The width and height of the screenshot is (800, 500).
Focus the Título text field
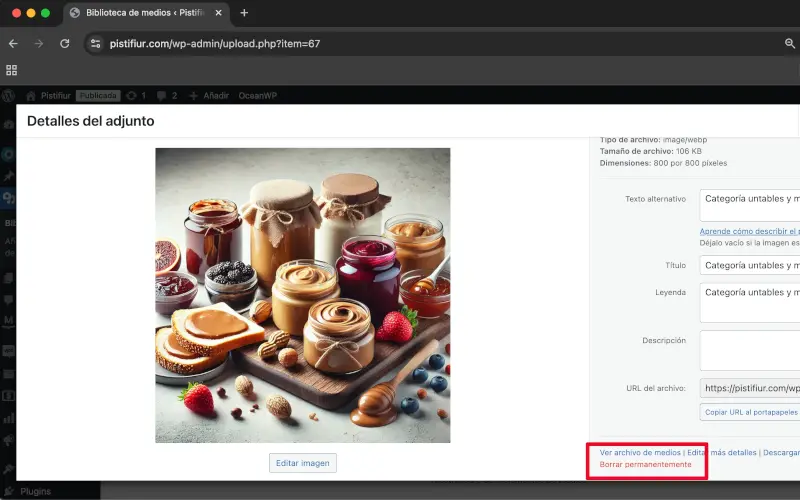[750, 266]
